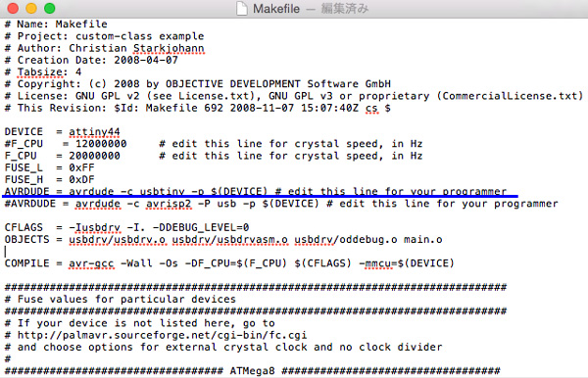Click the device value attiny44
The width and height of the screenshot is (588, 378).
(94, 132)
